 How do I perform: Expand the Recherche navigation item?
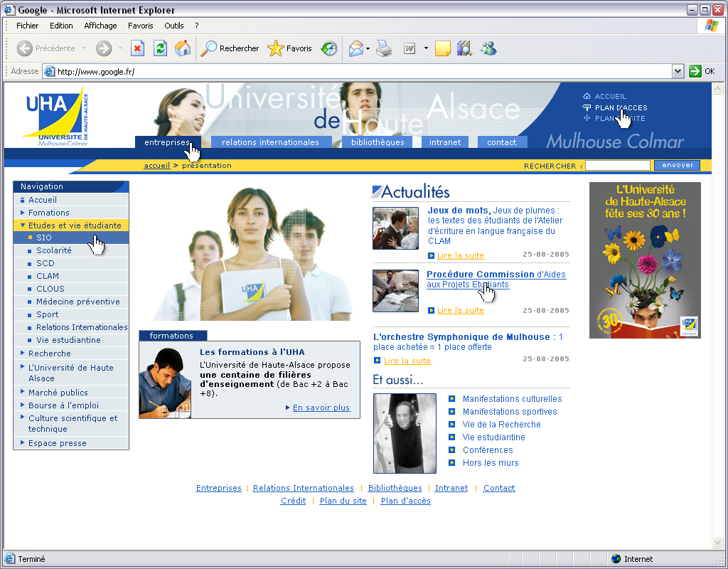(x=49, y=353)
